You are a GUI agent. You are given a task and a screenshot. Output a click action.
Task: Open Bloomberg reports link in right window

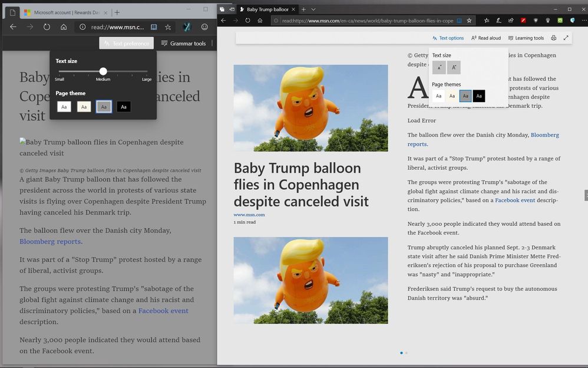(x=483, y=139)
